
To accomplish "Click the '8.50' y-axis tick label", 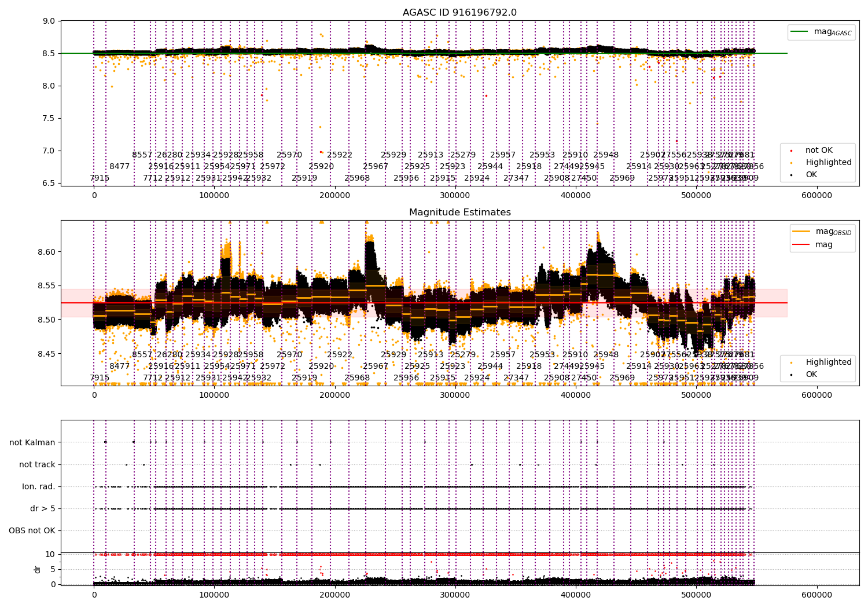I will [x=47, y=320].
